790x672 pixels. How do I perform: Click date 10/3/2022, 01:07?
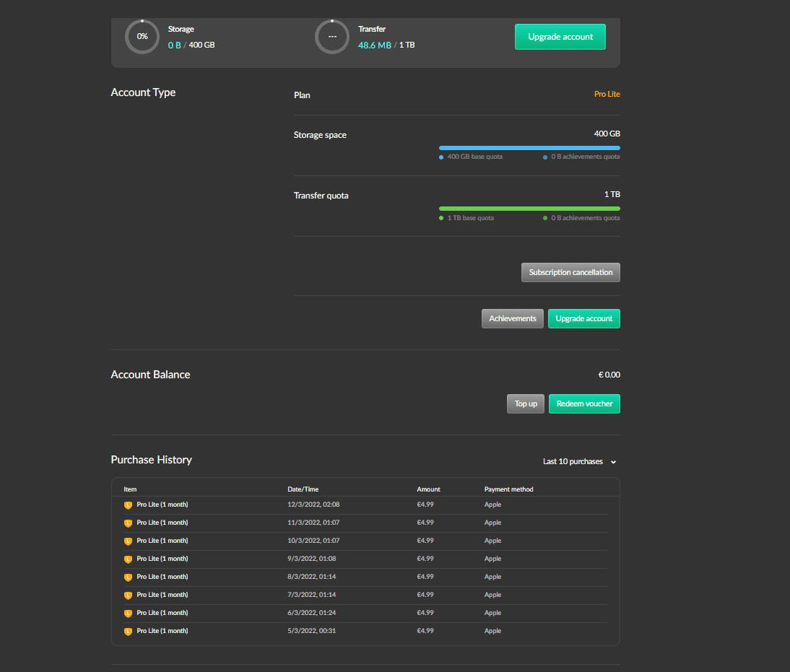[313, 541]
